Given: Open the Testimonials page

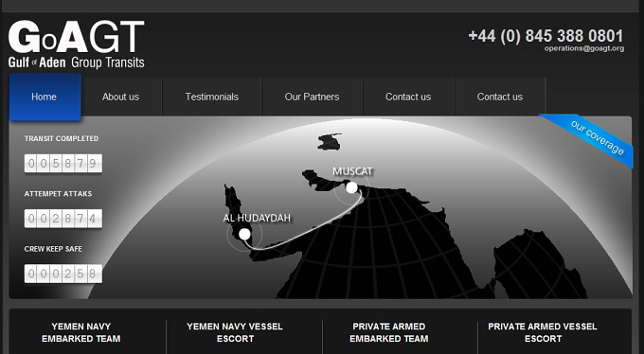Looking at the screenshot, I should (211, 97).
